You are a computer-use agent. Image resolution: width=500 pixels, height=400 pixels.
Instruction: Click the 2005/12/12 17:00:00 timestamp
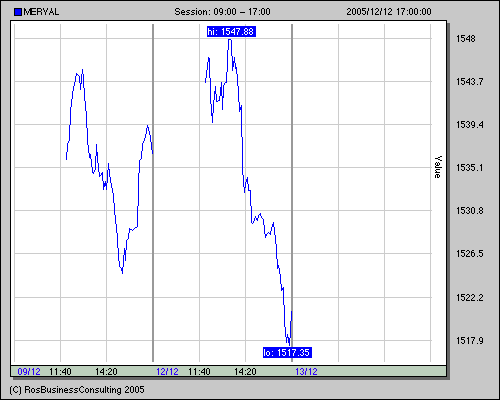coord(389,12)
